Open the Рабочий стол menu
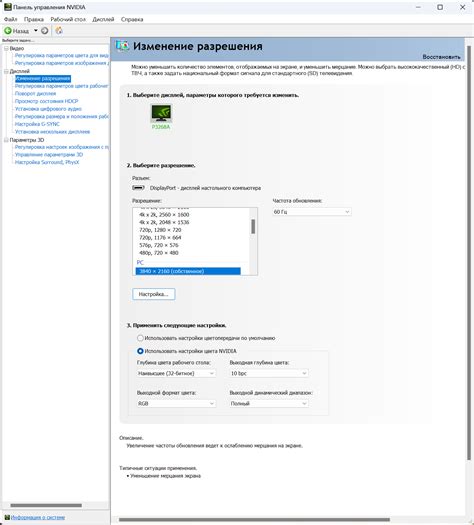 click(x=68, y=19)
